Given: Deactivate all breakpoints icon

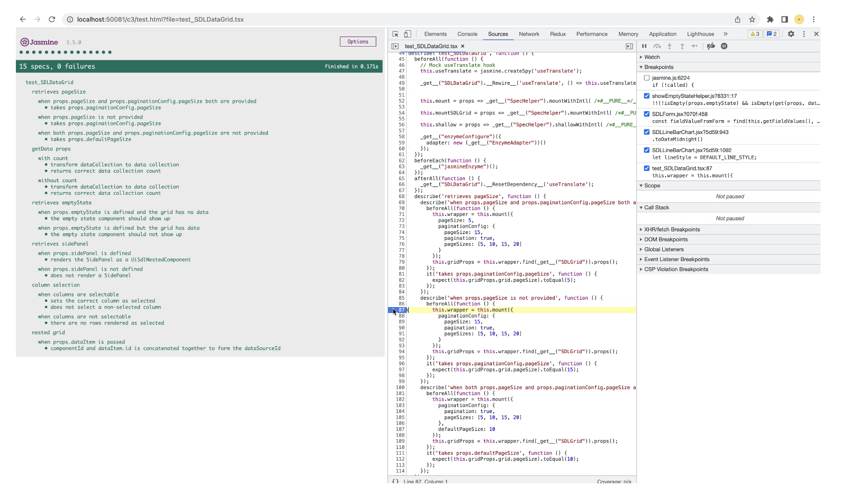Looking at the screenshot, I should 711,46.
